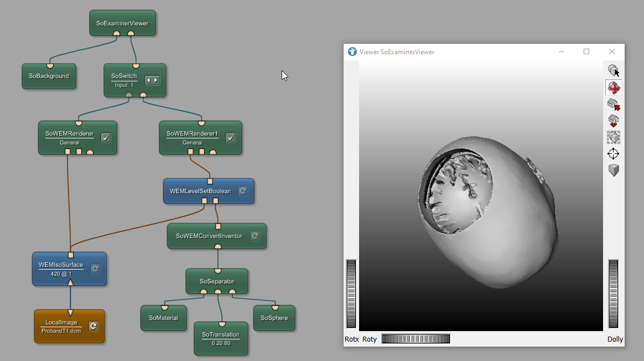Click SoSwitch next input arrow
This screenshot has height=361, width=644.
[155, 80]
